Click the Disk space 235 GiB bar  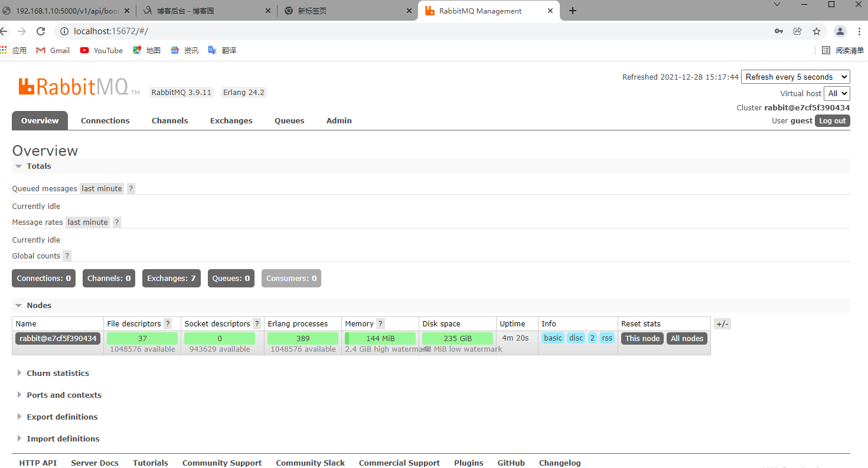pyautogui.click(x=458, y=338)
